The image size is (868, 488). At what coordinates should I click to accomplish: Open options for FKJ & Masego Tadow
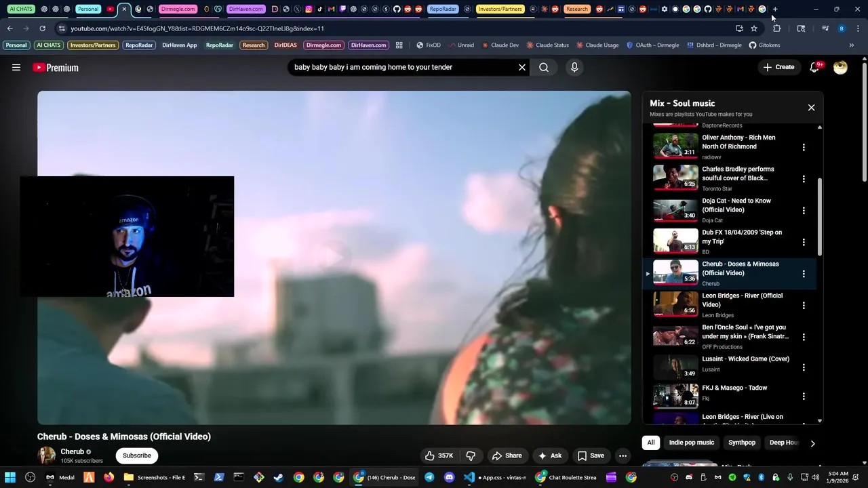pyautogui.click(x=804, y=396)
